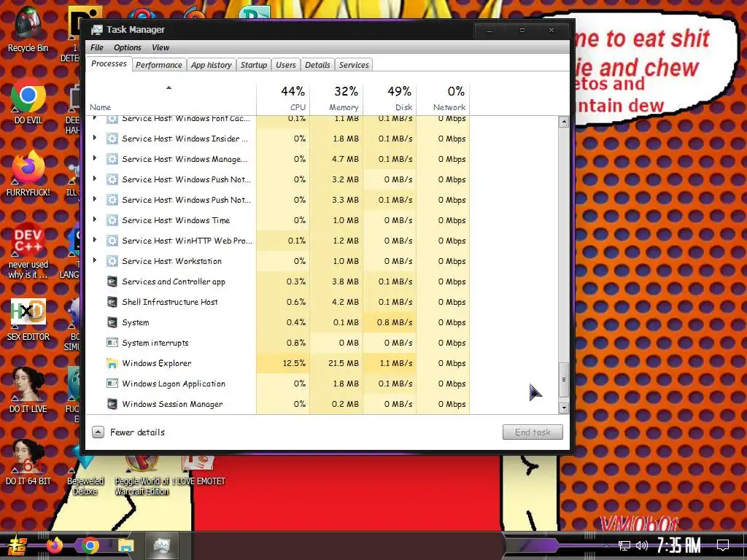Viewport: 747px width, 560px height.
Task: Collapse view with Fewer details arrow
Action: pos(98,432)
